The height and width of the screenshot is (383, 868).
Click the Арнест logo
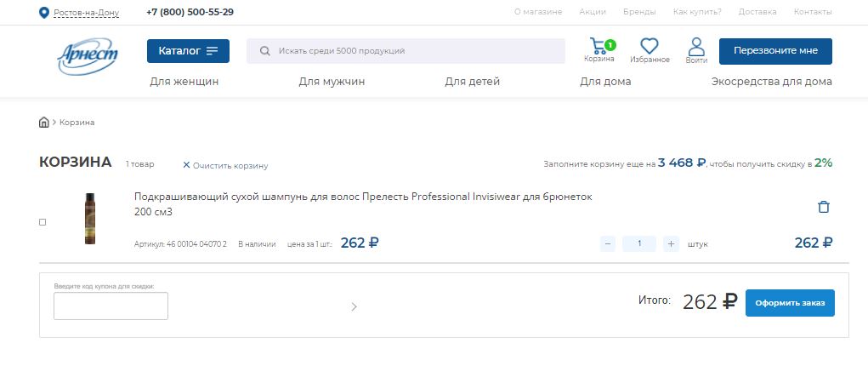pos(87,56)
